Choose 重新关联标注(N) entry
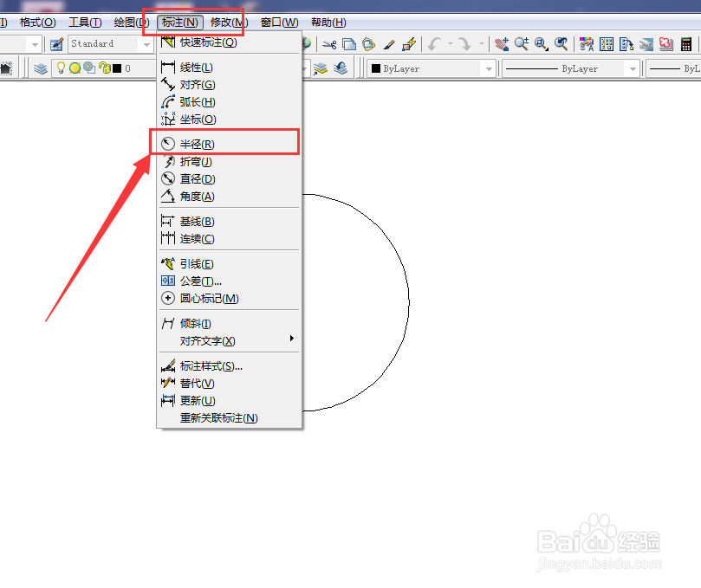 pos(230,417)
